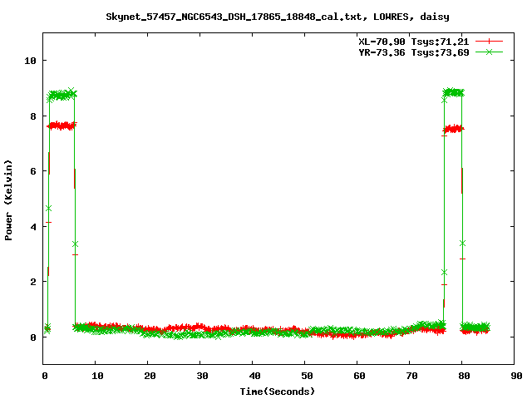
Task: Click the y-axis tick label 2
Action: [x=33, y=282]
